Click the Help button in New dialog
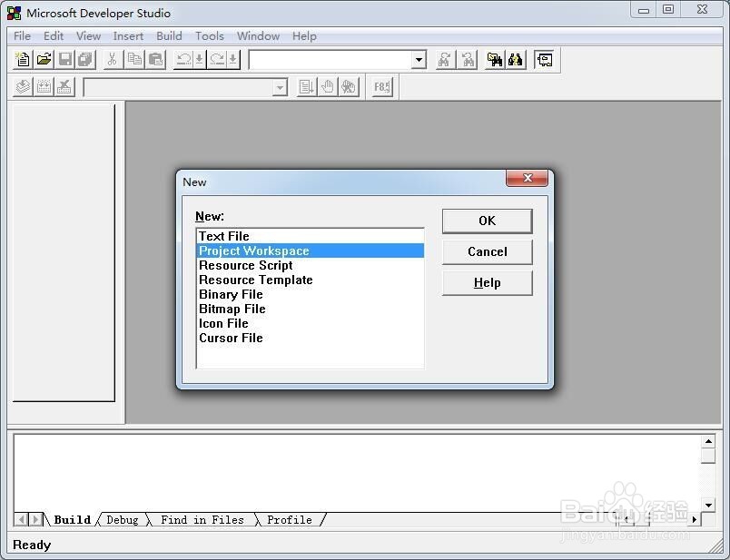The width and height of the screenshot is (730, 560). click(x=487, y=283)
